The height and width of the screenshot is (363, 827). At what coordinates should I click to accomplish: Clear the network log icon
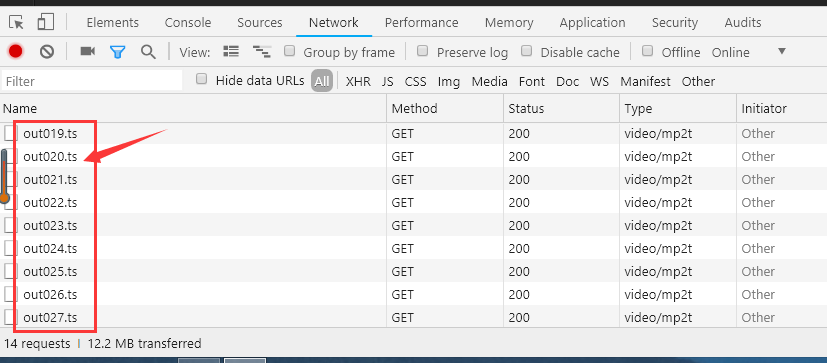(x=47, y=51)
